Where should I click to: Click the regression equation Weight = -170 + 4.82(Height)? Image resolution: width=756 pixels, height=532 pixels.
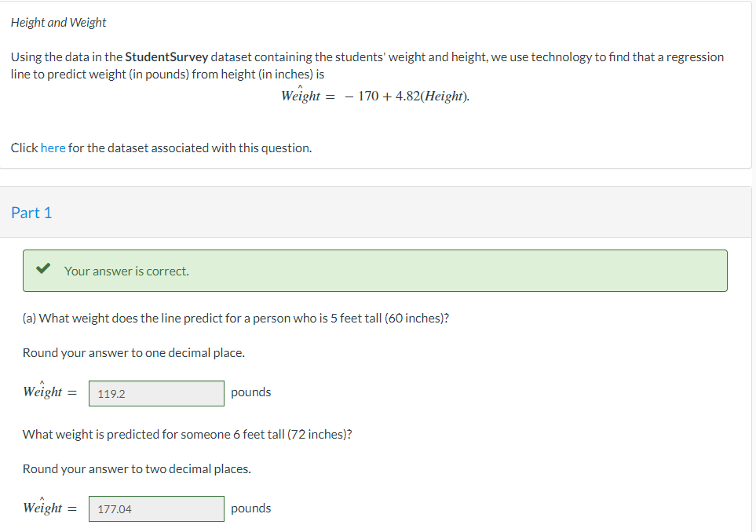point(374,94)
